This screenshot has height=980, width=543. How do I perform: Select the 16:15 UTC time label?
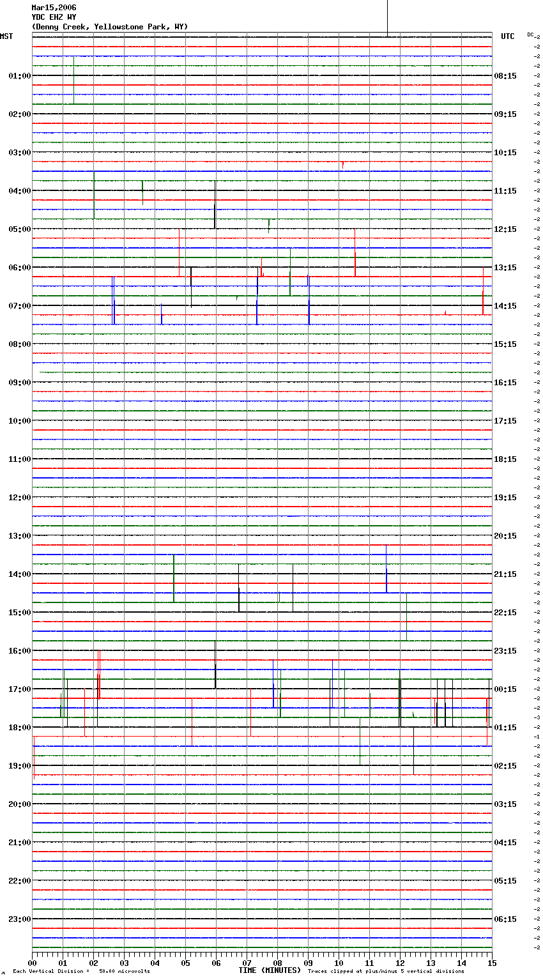click(x=505, y=383)
